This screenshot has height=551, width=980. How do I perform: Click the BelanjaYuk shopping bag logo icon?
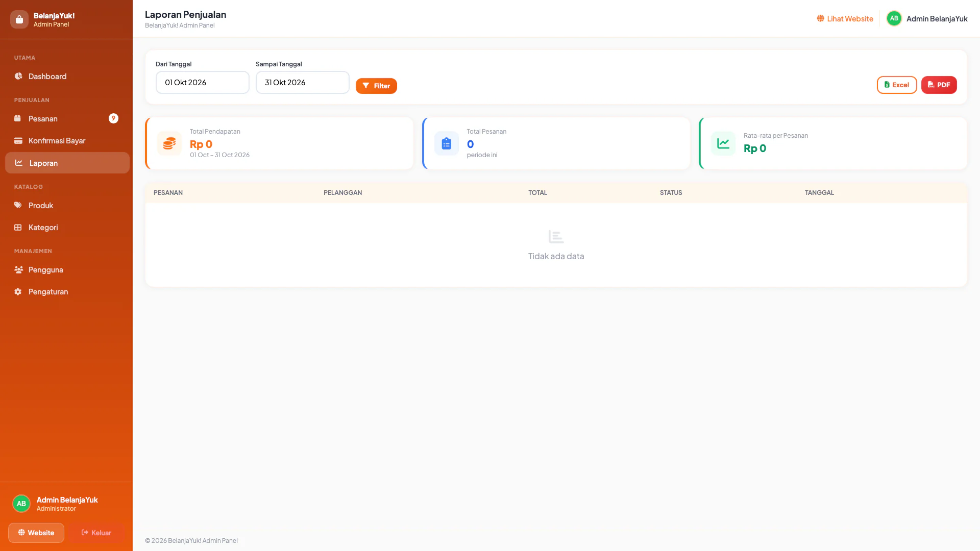click(x=19, y=19)
